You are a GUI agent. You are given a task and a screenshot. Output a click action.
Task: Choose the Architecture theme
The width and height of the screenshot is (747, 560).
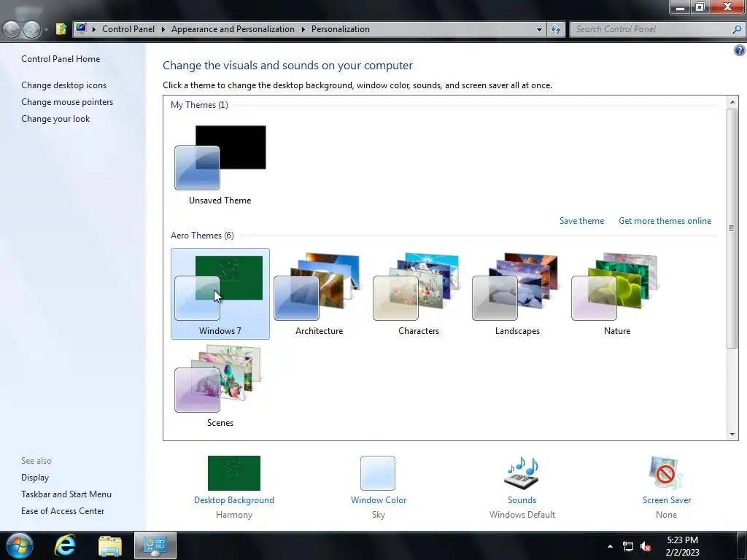coord(319,293)
